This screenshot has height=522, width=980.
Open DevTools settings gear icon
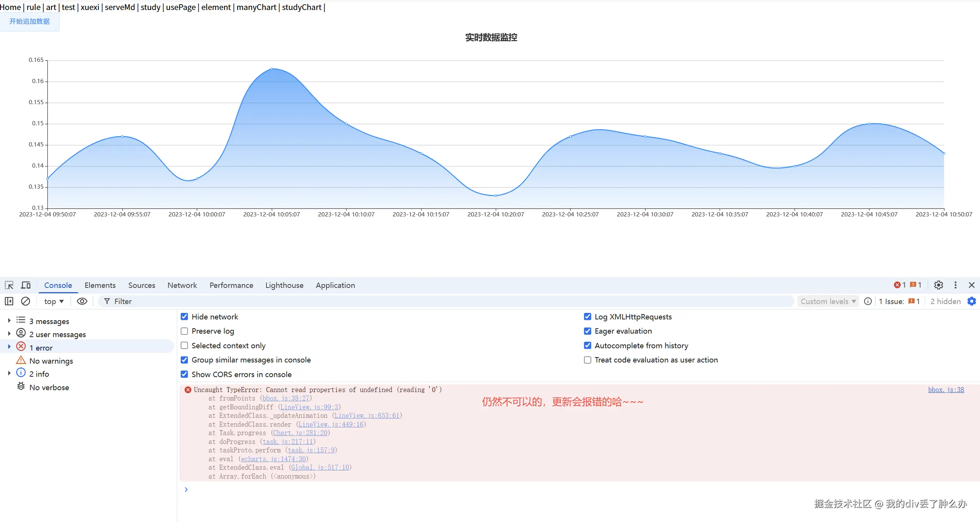938,285
